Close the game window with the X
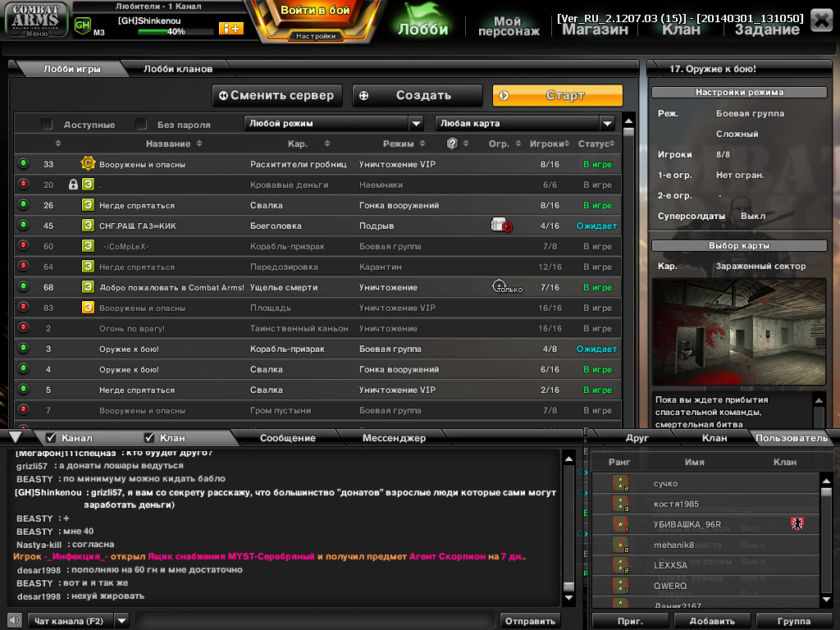Screen dimensions: 840x630 822,21
